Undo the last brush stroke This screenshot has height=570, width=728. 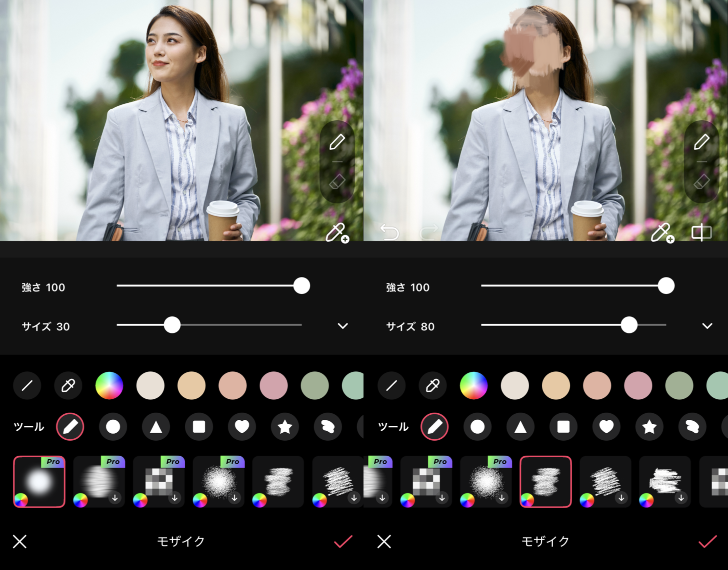coord(389,232)
